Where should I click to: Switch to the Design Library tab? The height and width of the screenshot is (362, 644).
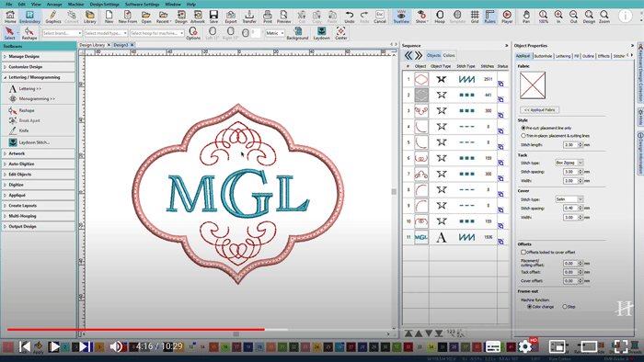(x=92, y=45)
